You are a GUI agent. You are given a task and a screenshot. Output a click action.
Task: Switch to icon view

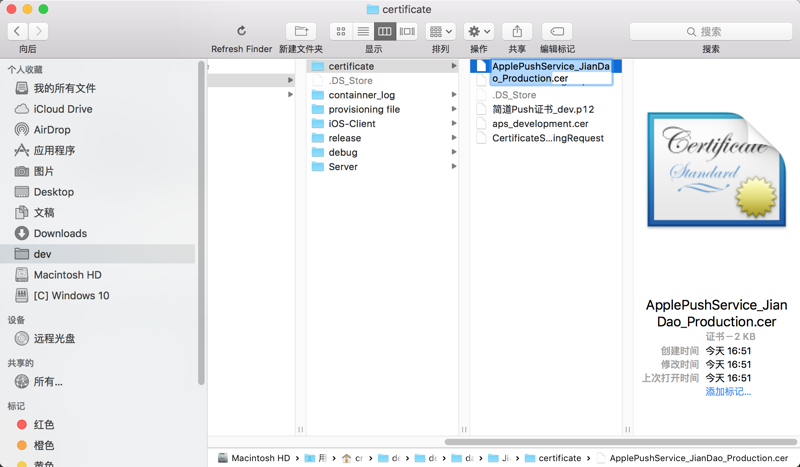tap(341, 31)
